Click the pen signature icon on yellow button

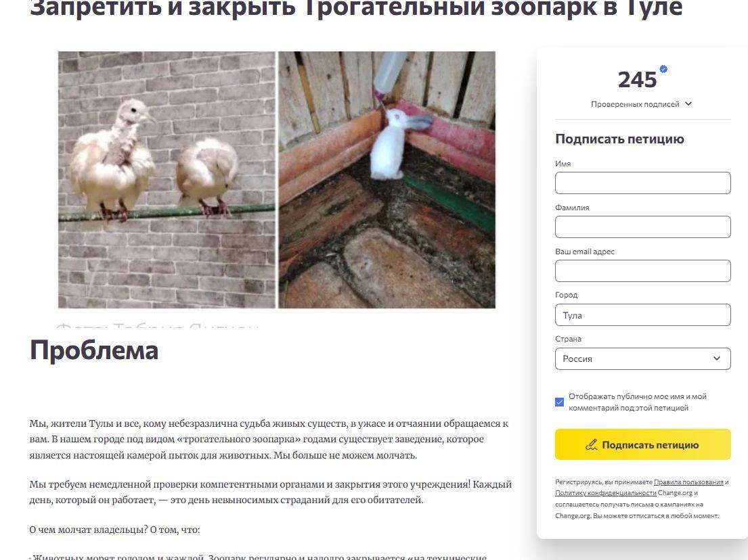[x=592, y=444]
